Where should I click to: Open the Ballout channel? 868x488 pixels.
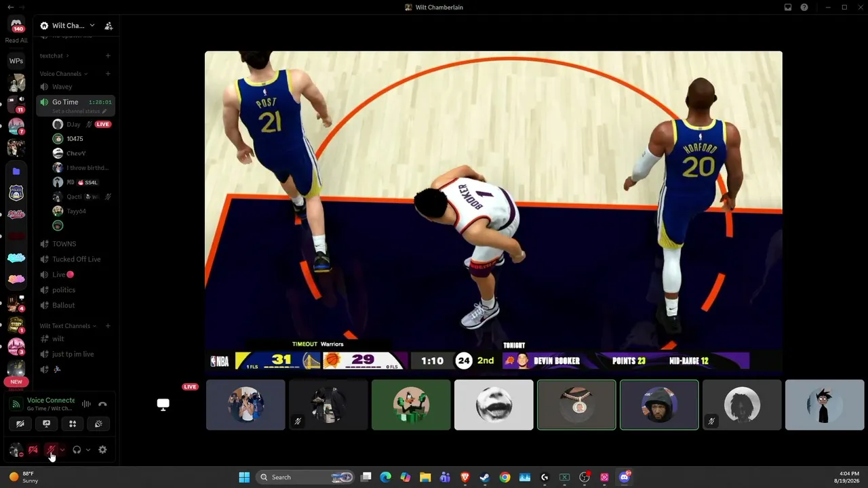(75, 305)
